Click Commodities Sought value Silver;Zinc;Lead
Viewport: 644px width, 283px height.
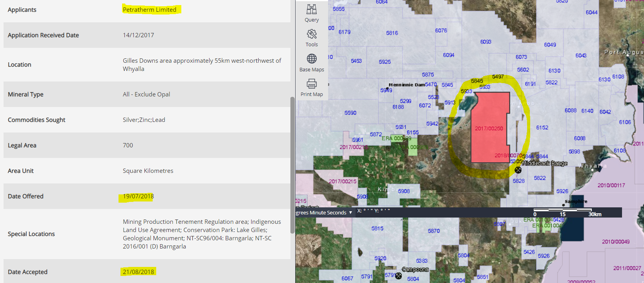pyautogui.click(x=144, y=120)
